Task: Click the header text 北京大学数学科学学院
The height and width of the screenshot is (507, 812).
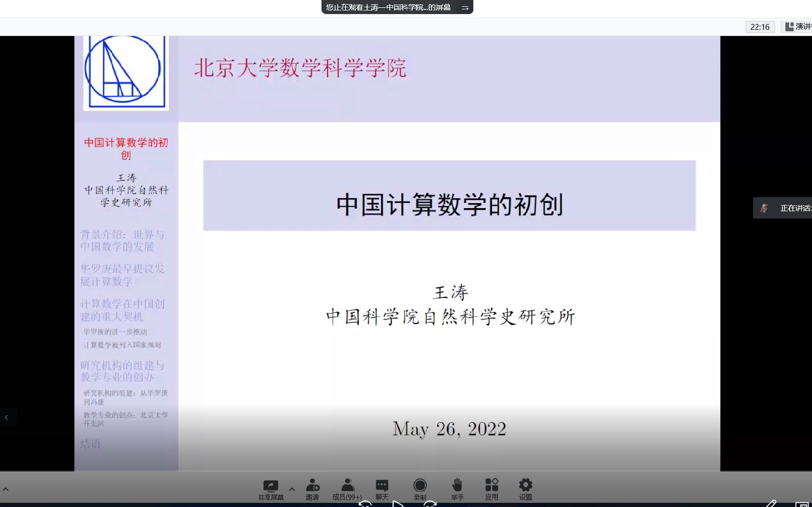Action: point(300,68)
